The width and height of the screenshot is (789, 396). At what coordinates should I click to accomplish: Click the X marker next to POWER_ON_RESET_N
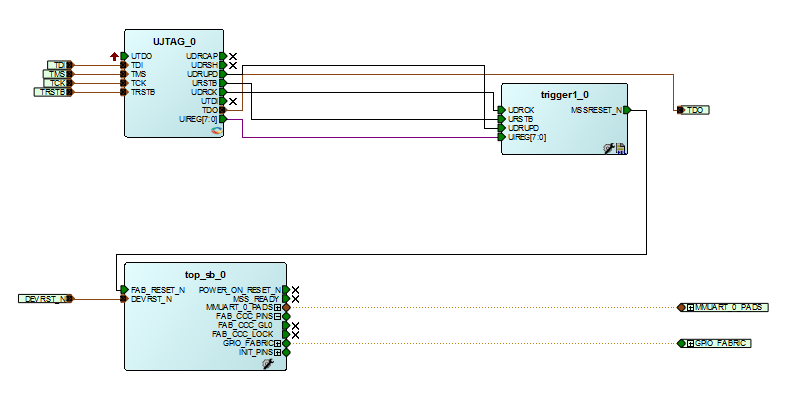295,290
